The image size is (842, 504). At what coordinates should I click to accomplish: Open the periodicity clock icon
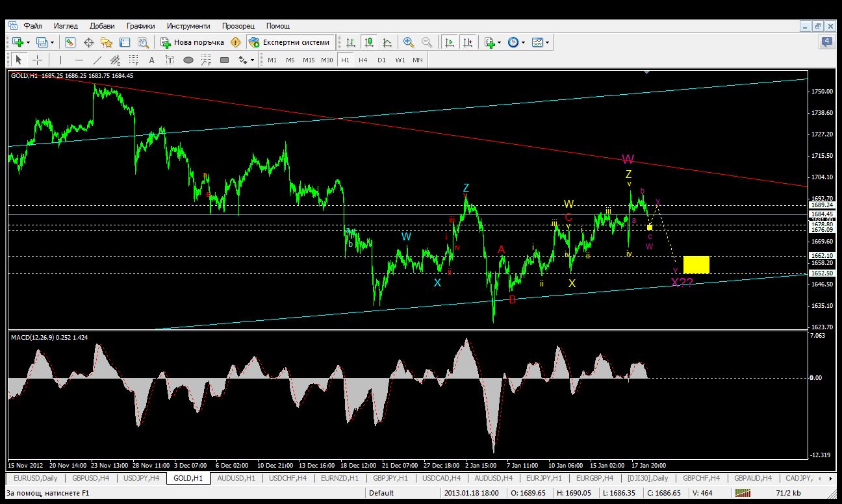click(513, 42)
